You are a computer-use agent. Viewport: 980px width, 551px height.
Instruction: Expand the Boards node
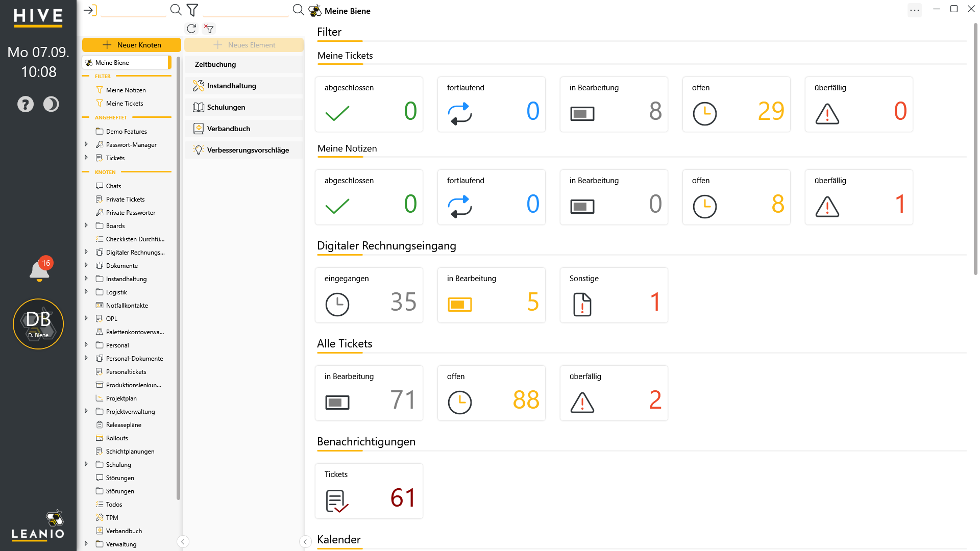point(86,226)
